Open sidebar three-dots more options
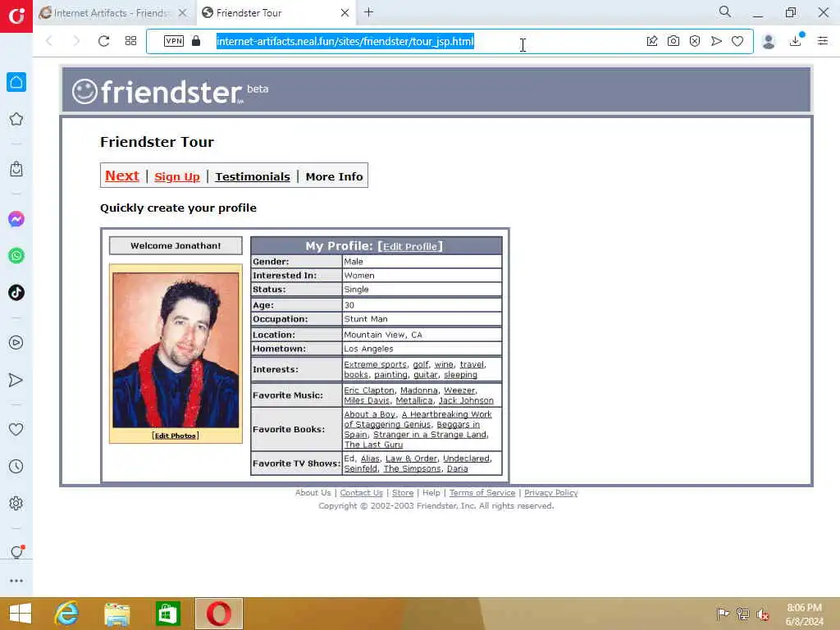The image size is (840, 630). tap(16, 581)
